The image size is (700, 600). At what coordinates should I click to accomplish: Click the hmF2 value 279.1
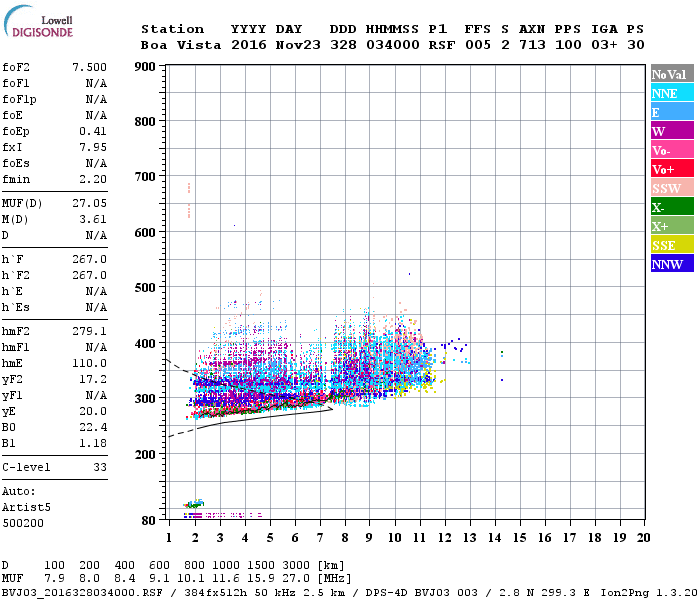[x=89, y=331]
